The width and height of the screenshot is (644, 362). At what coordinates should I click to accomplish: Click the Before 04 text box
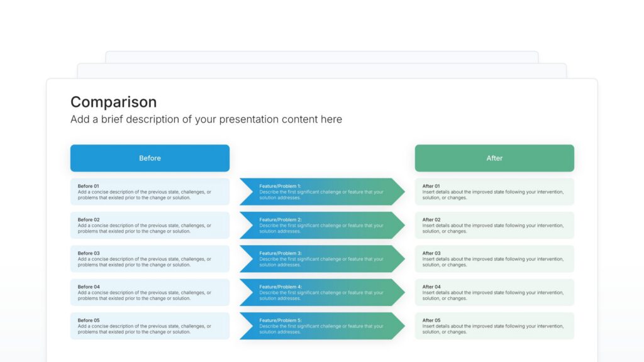pyautogui.click(x=150, y=292)
